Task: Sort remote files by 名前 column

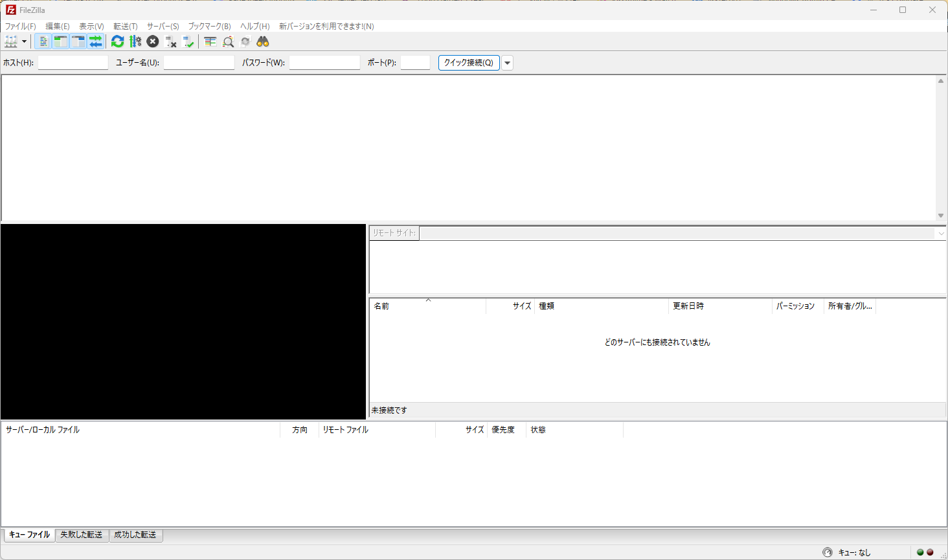Action: click(x=427, y=306)
